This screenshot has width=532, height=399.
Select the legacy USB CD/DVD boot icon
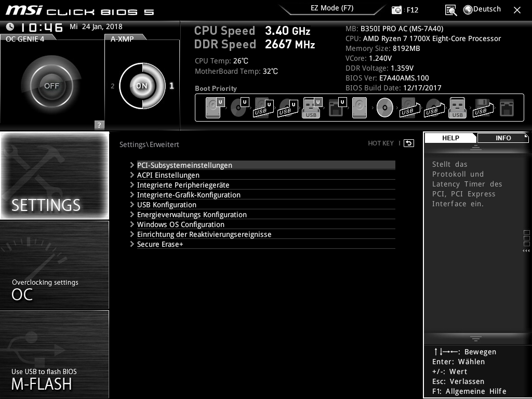tap(434, 108)
